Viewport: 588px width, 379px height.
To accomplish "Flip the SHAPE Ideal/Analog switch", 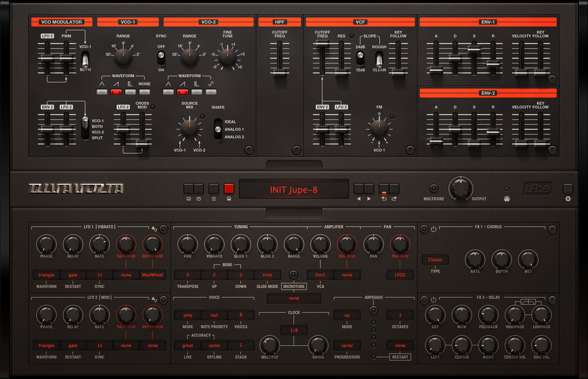I will point(218,129).
